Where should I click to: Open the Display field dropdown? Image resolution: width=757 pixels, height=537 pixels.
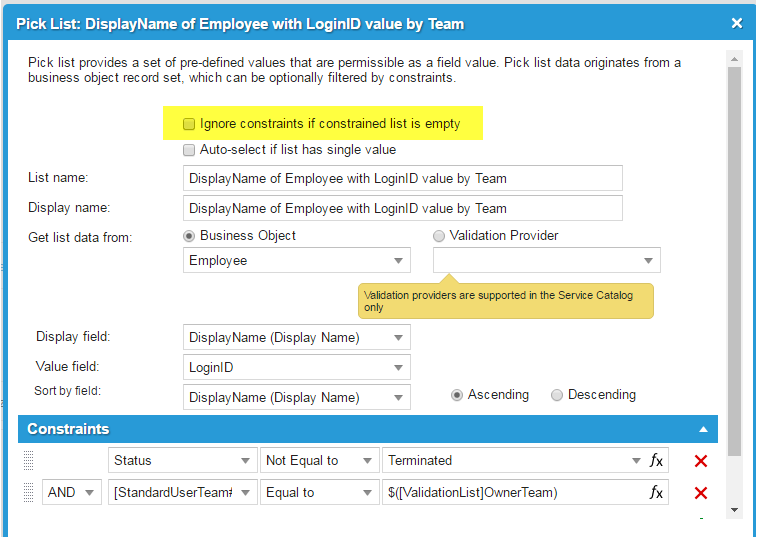point(297,337)
